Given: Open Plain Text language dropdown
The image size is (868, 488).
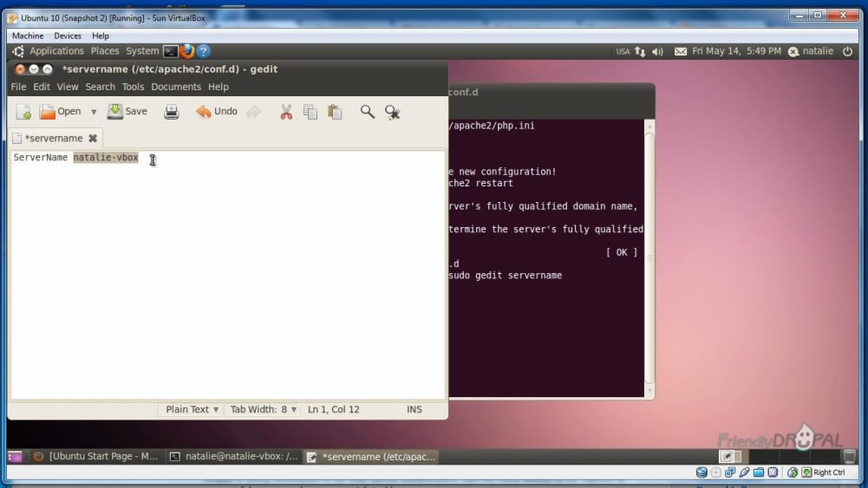Looking at the screenshot, I should (x=192, y=409).
